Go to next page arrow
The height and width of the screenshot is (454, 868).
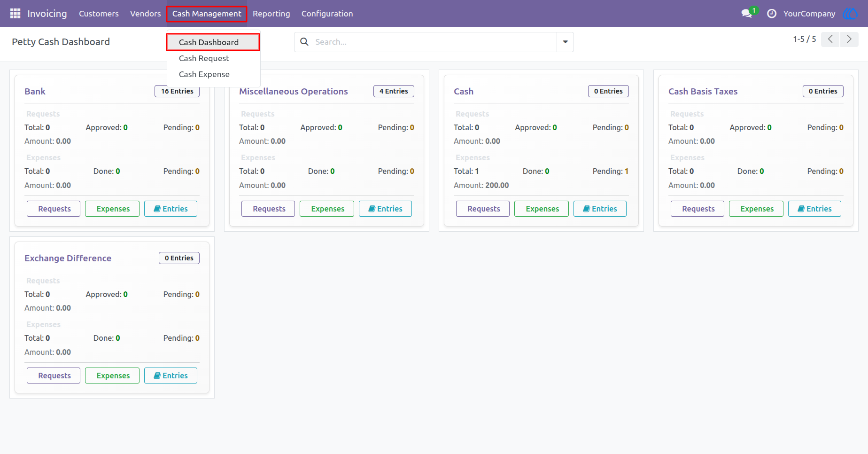coord(849,39)
